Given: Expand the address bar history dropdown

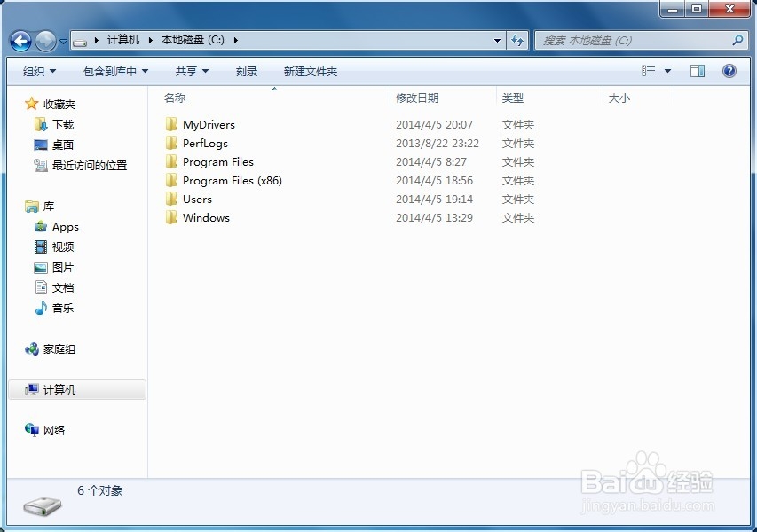Looking at the screenshot, I should 497,40.
